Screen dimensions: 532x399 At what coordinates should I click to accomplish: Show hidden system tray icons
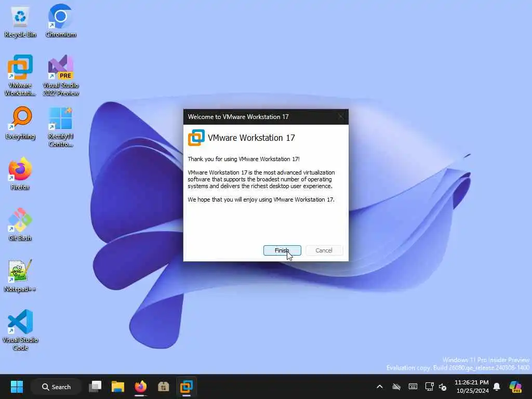click(x=380, y=387)
